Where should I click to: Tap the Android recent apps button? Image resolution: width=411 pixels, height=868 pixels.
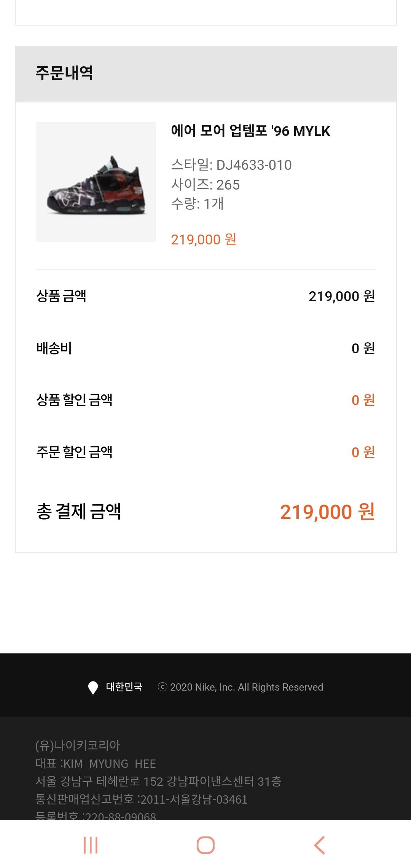91,845
